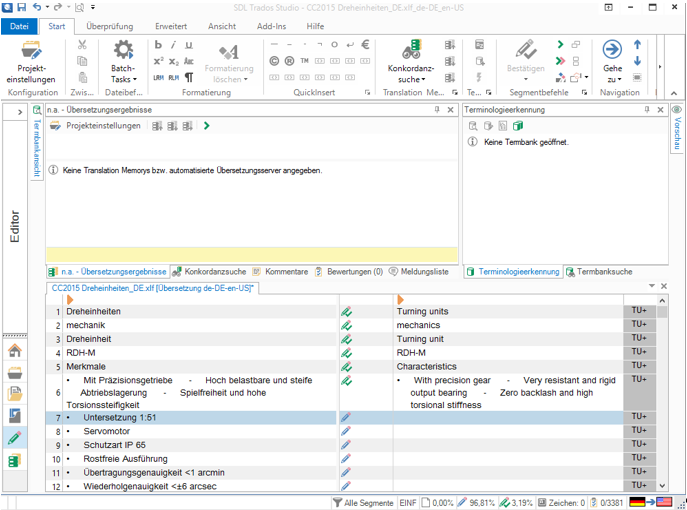Insert TM trademark symbol
This screenshot has width=687, height=510.
pyautogui.click(x=305, y=61)
